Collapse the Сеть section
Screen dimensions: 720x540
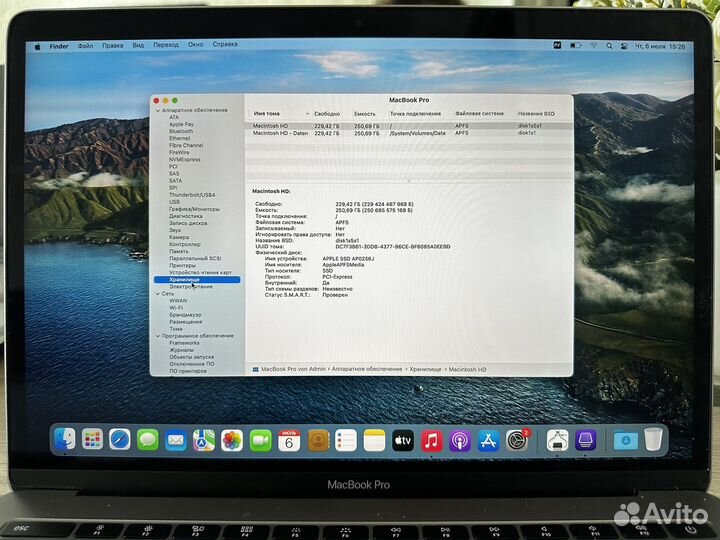pos(158,293)
